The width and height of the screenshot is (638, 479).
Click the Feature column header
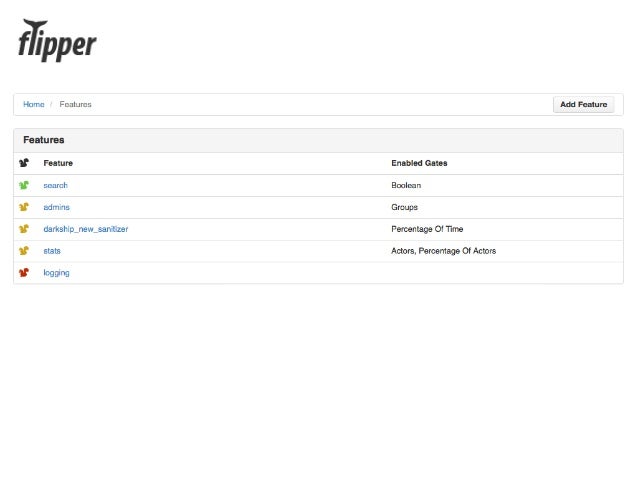58,163
